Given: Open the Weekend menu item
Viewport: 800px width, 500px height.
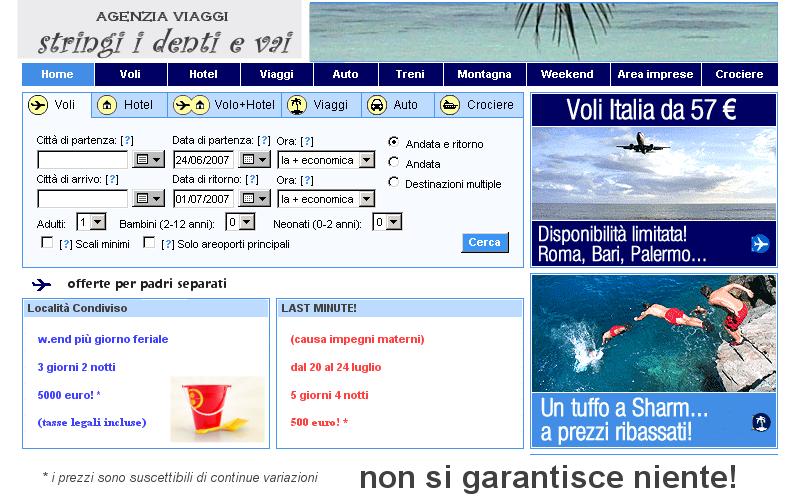Looking at the screenshot, I should pyautogui.click(x=567, y=74).
